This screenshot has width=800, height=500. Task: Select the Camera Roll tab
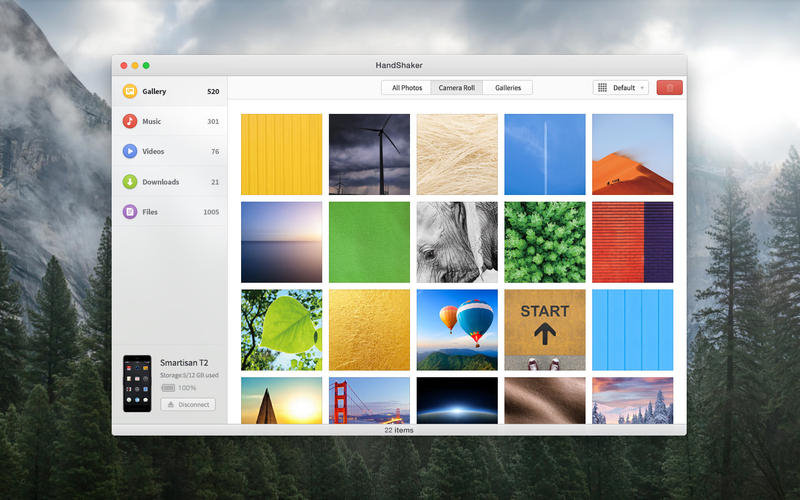pyautogui.click(x=456, y=88)
